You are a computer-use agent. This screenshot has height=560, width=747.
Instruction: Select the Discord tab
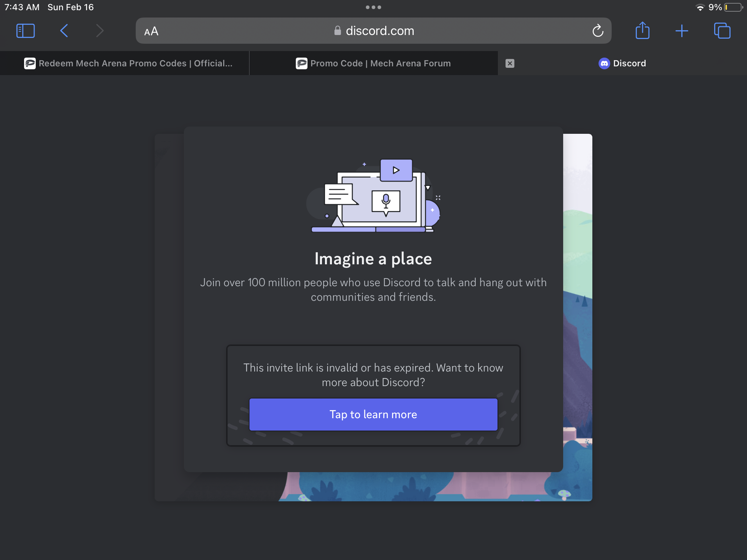tap(622, 63)
